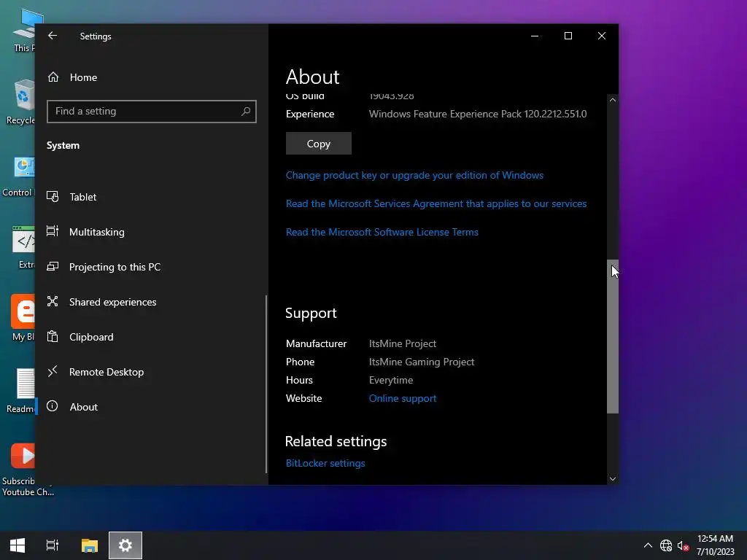The image size is (747, 560).
Task: Click the Everytime hours value
Action: click(x=391, y=380)
